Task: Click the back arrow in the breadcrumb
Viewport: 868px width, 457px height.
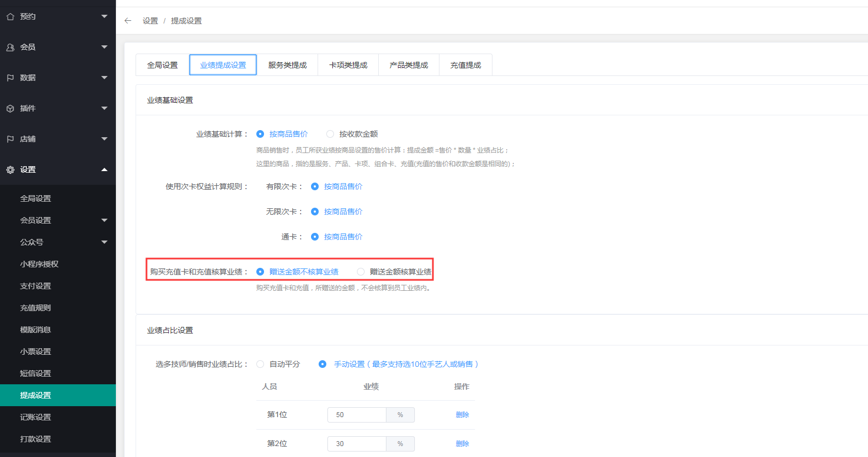Action: [128, 21]
